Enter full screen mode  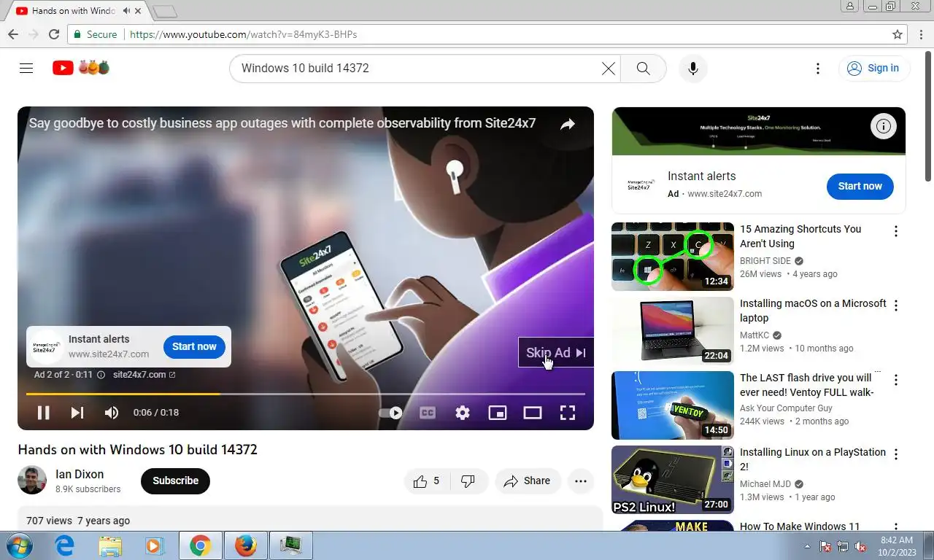point(567,413)
